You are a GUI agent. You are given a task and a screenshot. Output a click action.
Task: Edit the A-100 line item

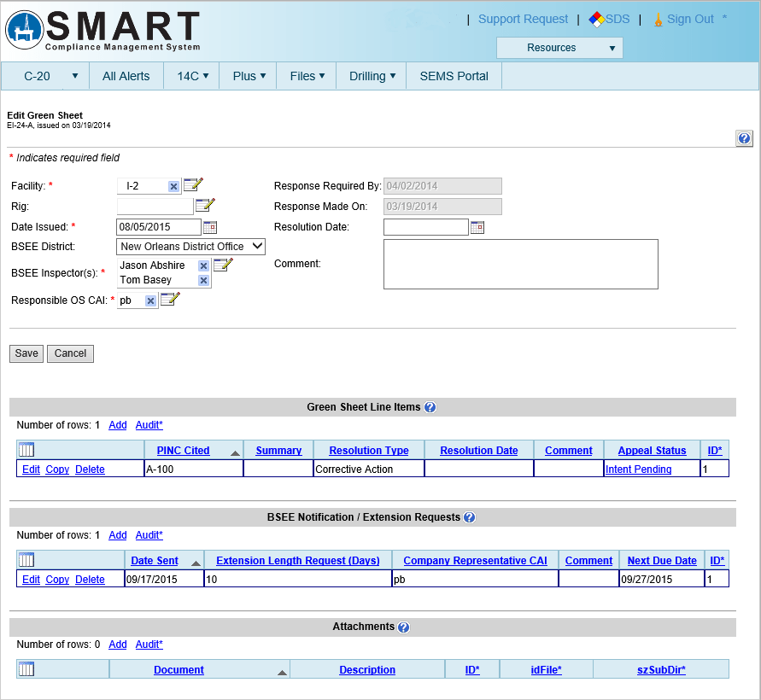[31, 470]
